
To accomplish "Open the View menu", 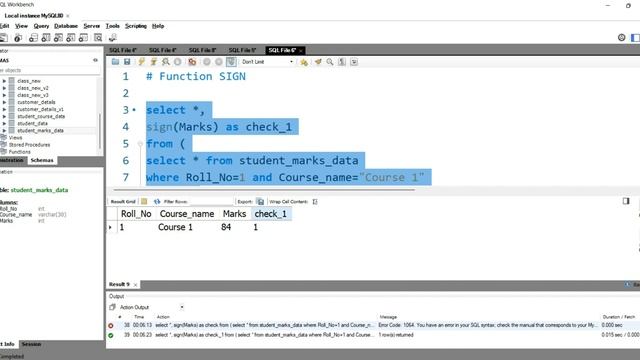I will (21, 26).
